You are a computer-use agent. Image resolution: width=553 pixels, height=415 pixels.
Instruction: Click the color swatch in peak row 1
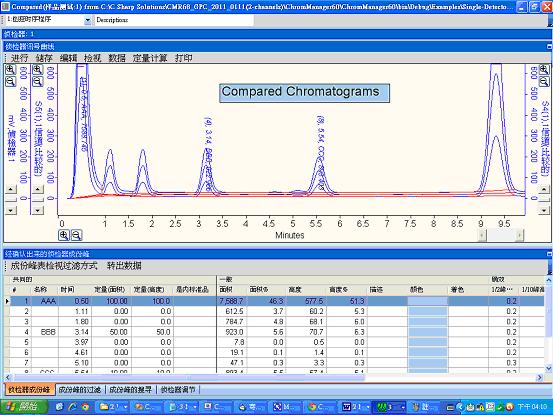[427, 301]
